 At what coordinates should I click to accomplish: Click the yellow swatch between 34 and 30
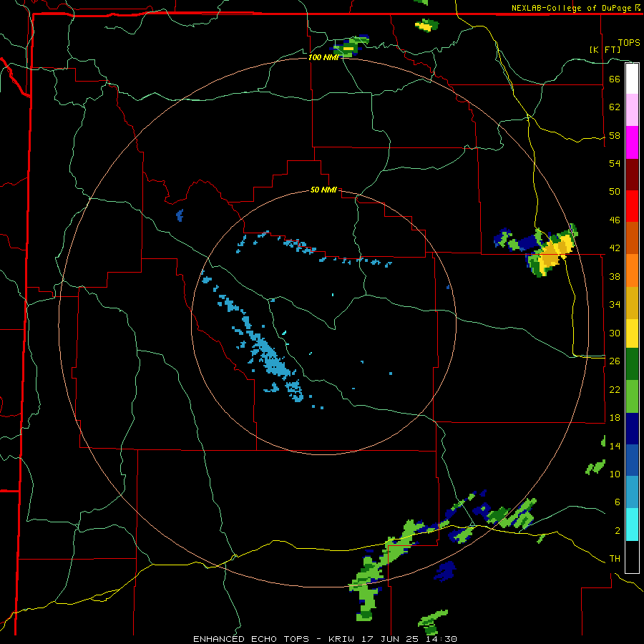[632, 333]
